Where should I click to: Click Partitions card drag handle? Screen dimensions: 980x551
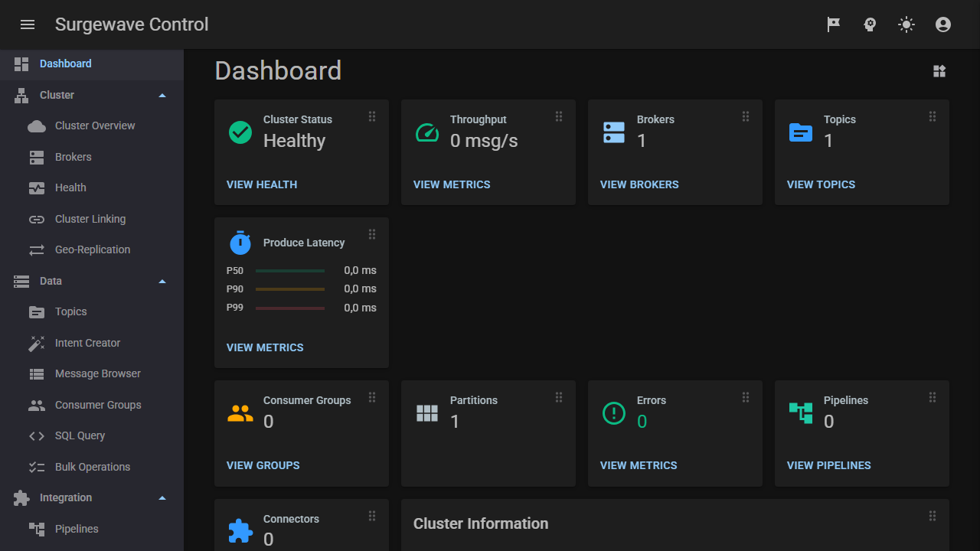point(559,397)
